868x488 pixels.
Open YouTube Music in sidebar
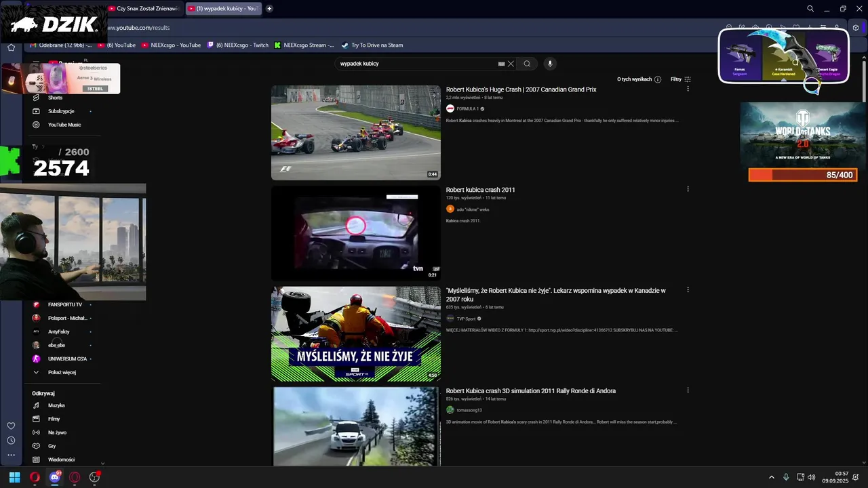(x=64, y=125)
